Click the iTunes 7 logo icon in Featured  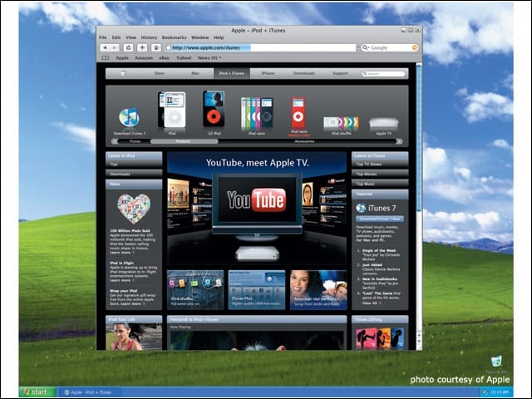click(361, 208)
